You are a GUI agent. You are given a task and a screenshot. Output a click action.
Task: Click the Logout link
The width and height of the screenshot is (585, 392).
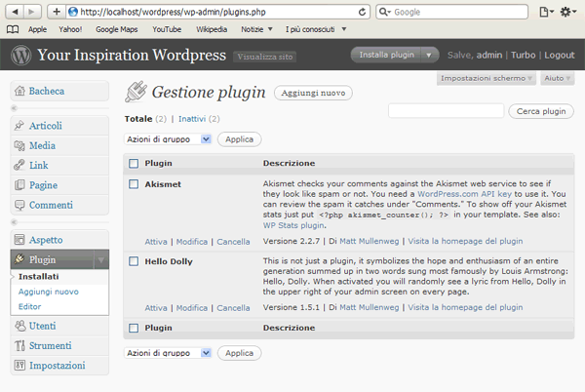(x=560, y=56)
